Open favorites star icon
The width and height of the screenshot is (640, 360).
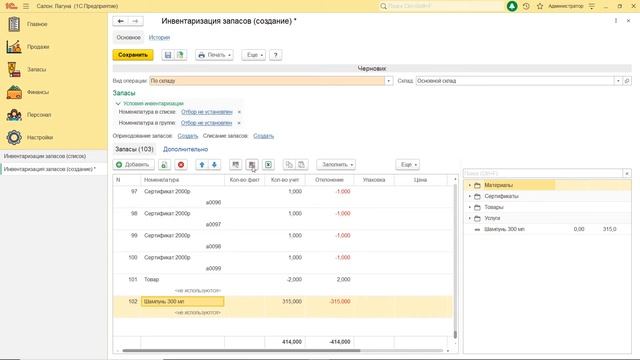click(x=540, y=6)
